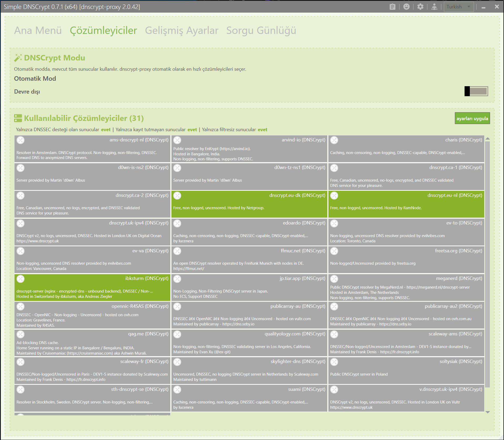The image size is (504, 440).
Task: Click qag.me resolver circle icon
Action: point(21,334)
